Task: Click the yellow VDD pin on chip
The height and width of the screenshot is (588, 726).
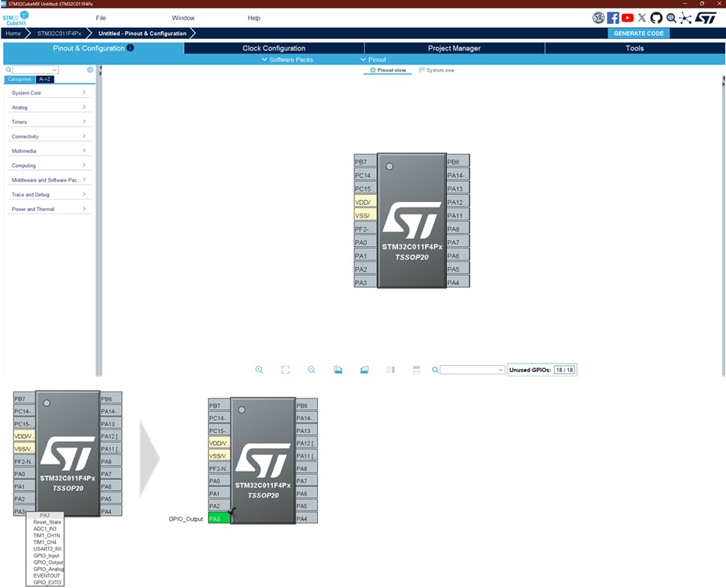Action: coord(365,202)
